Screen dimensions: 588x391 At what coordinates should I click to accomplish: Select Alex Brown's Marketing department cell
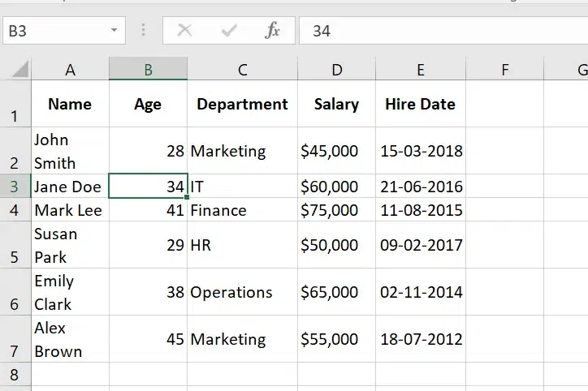(x=243, y=339)
